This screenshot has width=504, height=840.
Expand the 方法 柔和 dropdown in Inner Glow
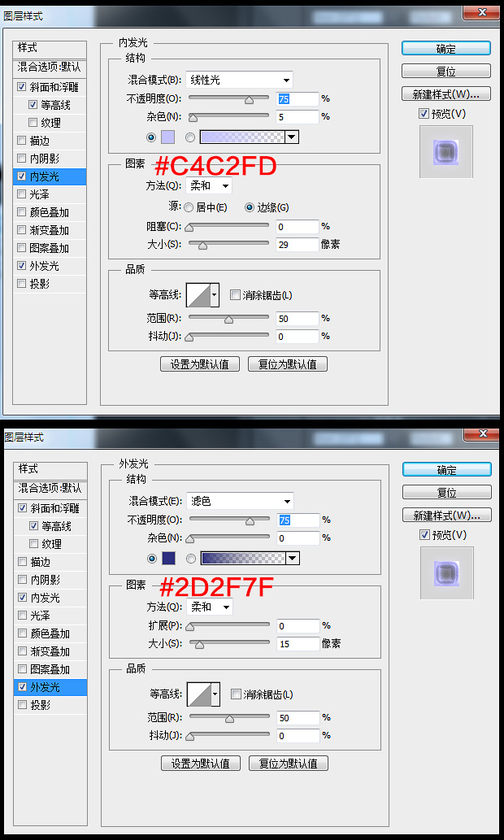point(209,186)
